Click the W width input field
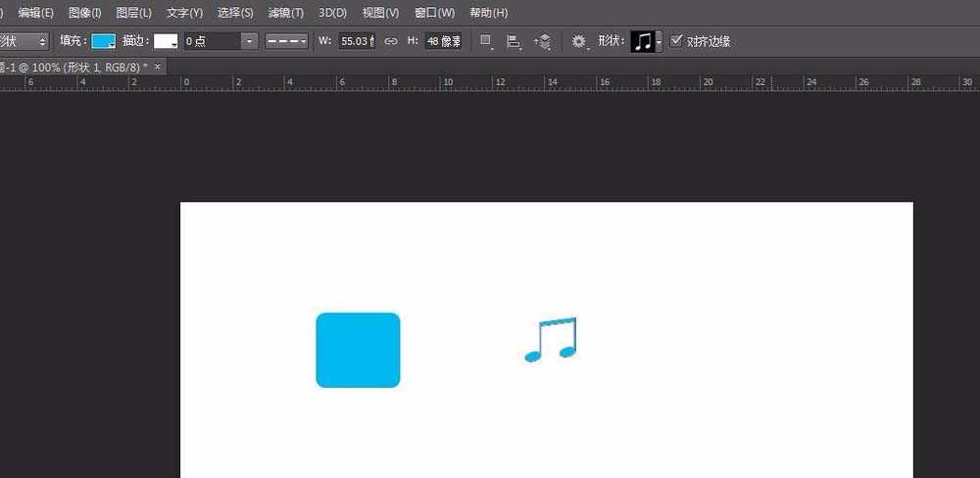The height and width of the screenshot is (478, 980). (356, 41)
